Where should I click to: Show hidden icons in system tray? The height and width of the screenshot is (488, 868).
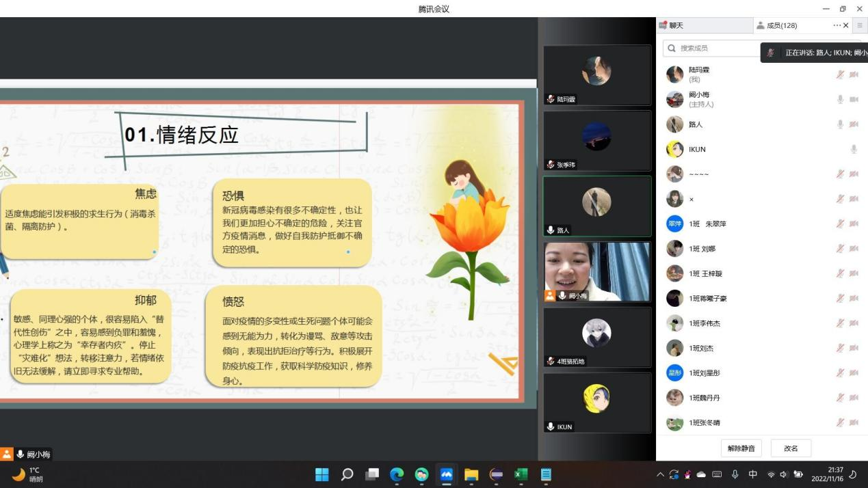coord(660,474)
